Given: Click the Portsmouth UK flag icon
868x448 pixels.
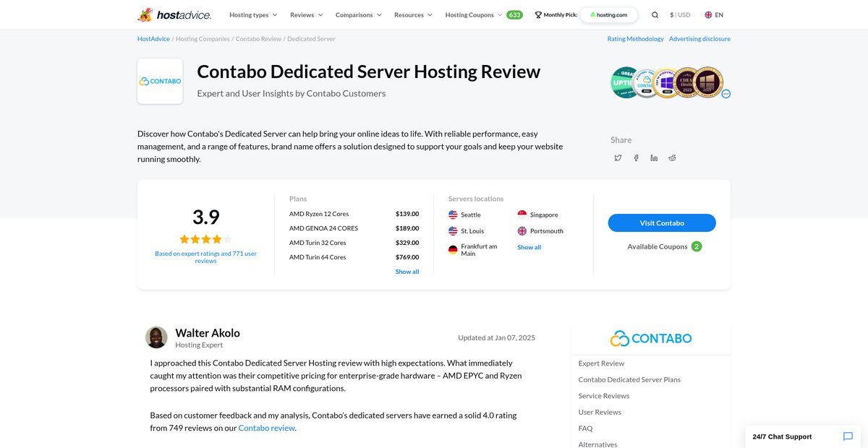Looking at the screenshot, I should 522,231.
